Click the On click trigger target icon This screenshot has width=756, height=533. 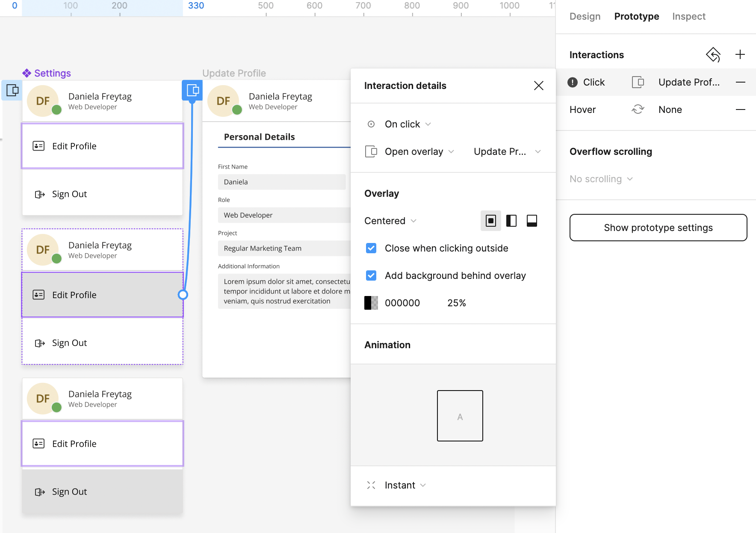click(x=371, y=124)
